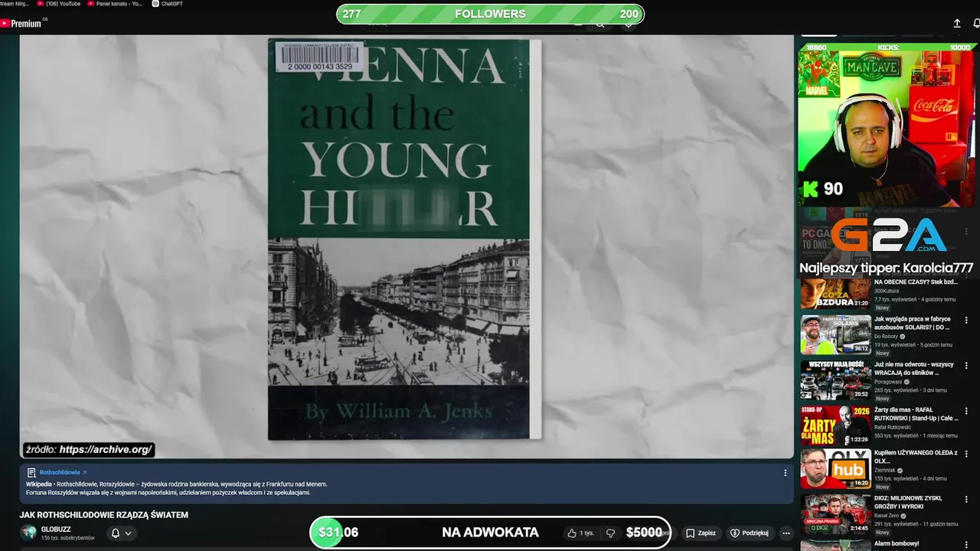Click video title JAK ROTHSCHILDOWIE RZĄDZĄ ŚWIATEM
The height and width of the screenshot is (551, 980).
tap(104, 515)
